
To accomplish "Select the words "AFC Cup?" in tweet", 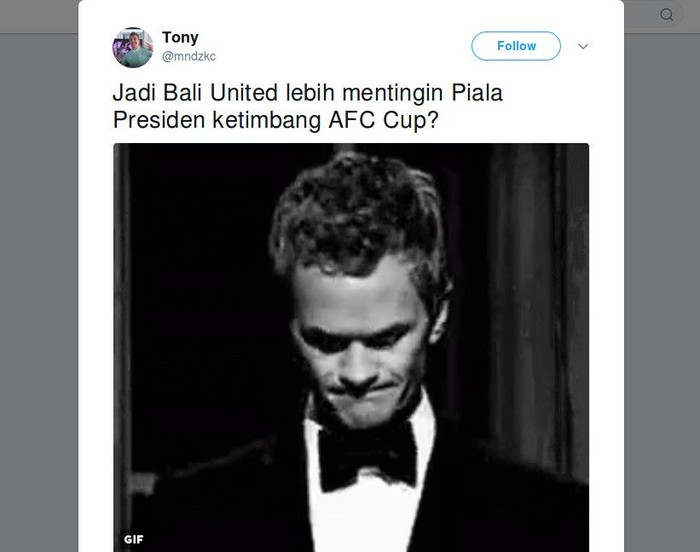I will (383, 120).
